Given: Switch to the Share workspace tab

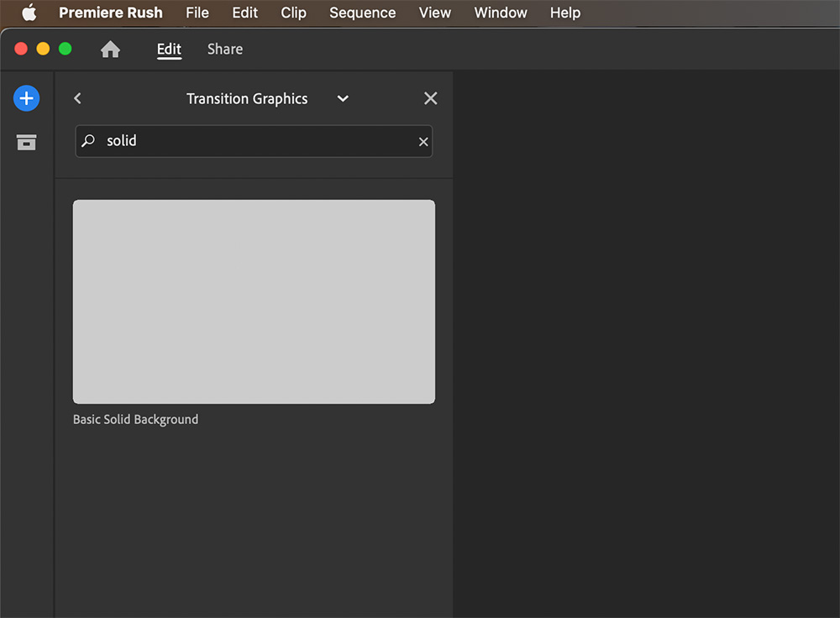Looking at the screenshot, I should 225,50.
